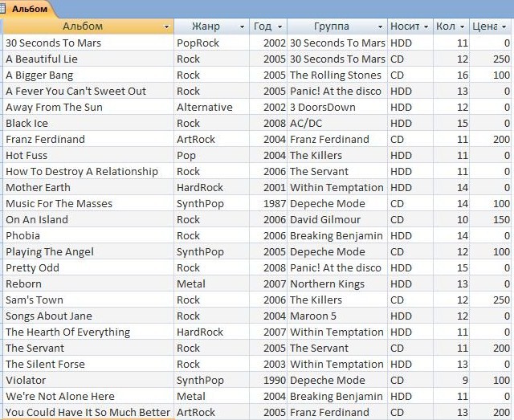This screenshot has height=420, width=514.
Task: Click the year cell '2001'
Action: (268, 188)
